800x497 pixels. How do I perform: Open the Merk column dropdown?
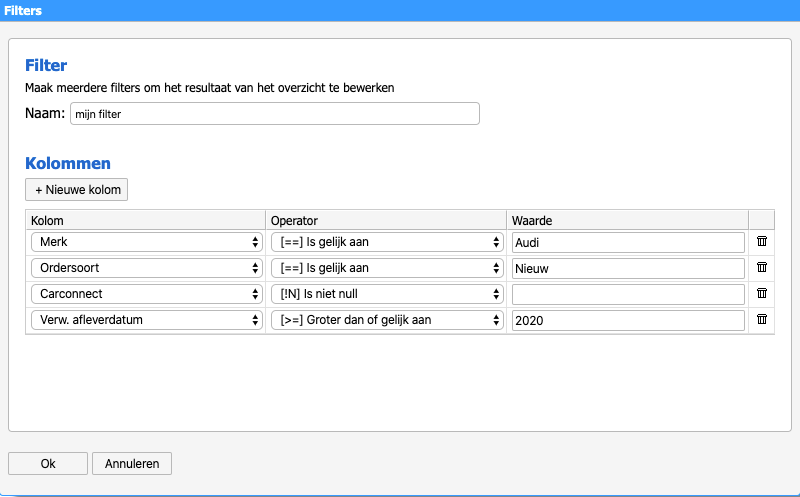(147, 242)
